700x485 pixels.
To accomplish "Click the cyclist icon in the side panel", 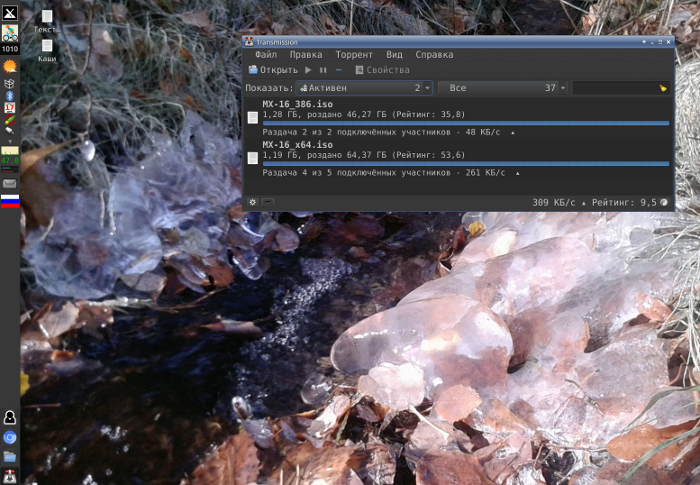I will tap(10, 33).
